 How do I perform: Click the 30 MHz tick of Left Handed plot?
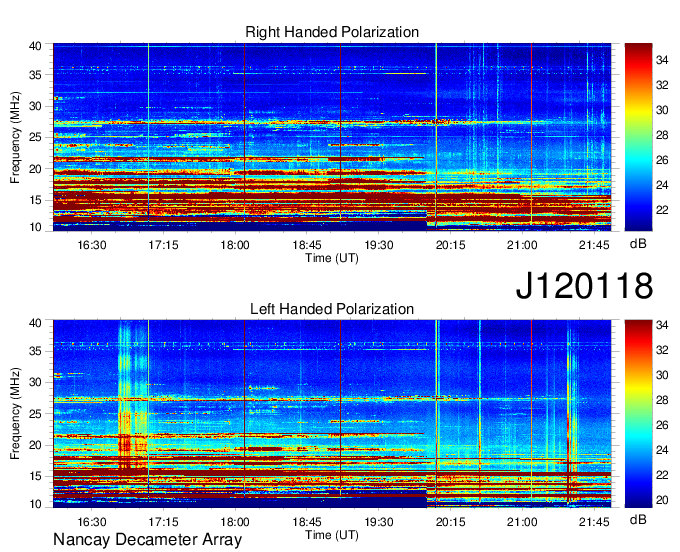tap(35, 382)
